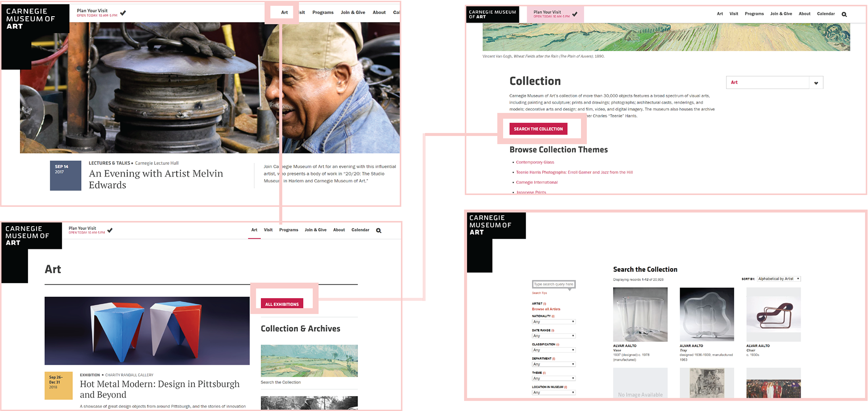Click the checkmark beside Plan Your Visit on the Collection page
The width and height of the screenshot is (868, 411).
[575, 14]
